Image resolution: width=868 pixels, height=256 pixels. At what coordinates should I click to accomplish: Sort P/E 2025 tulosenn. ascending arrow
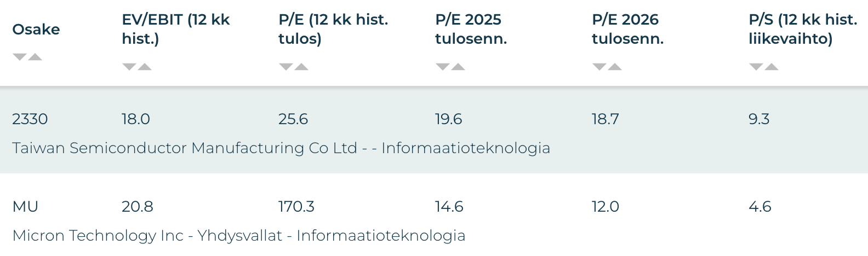click(458, 67)
